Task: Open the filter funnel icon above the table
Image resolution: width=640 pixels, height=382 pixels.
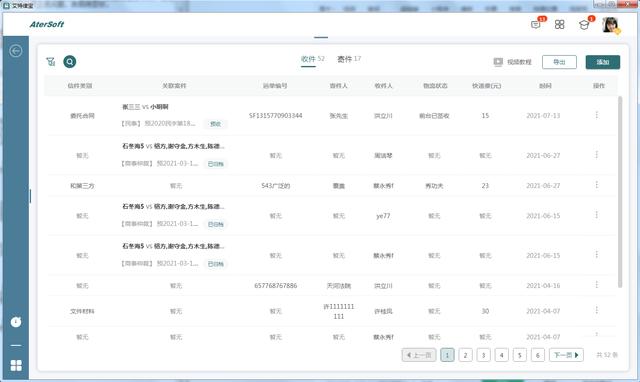Action: [x=51, y=62]
